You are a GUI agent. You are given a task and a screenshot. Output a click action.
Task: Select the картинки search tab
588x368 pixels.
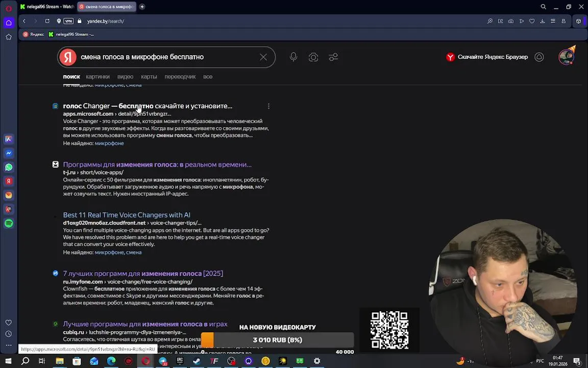point(97,77)
